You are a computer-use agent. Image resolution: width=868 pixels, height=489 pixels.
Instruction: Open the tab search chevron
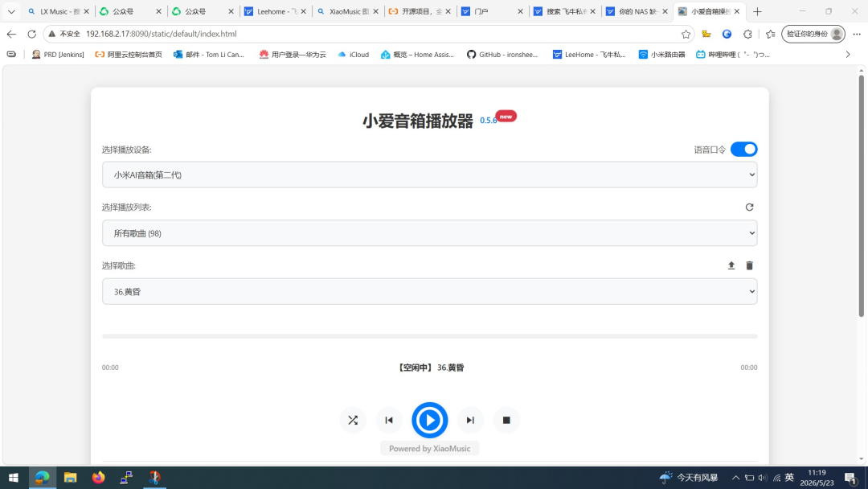coord(11,11)
